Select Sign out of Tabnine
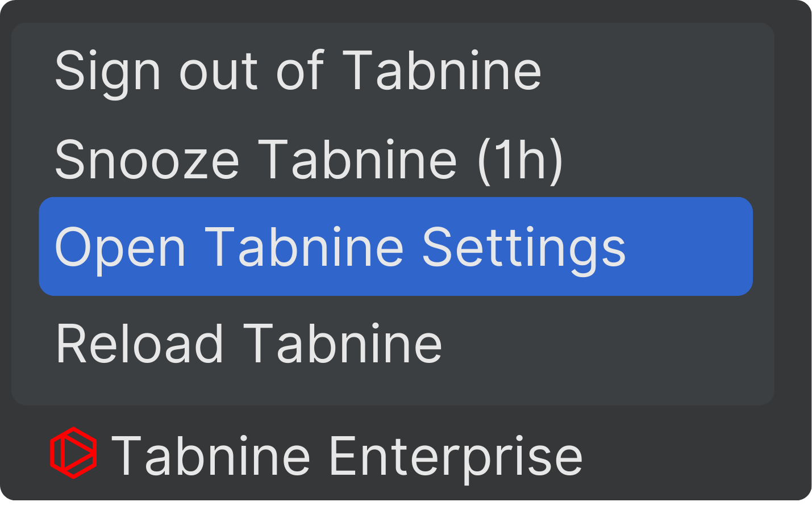This screenshot has height=506, width=812. 298,70
